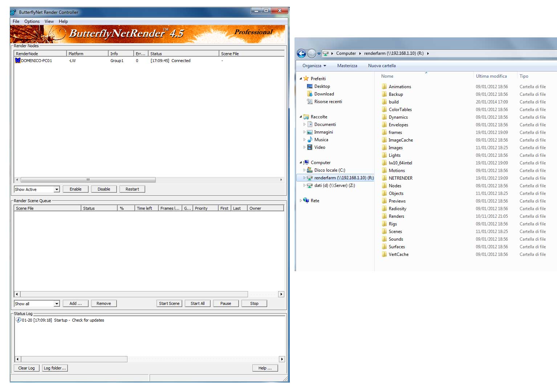Click the Start Scene button

[169, 303]
